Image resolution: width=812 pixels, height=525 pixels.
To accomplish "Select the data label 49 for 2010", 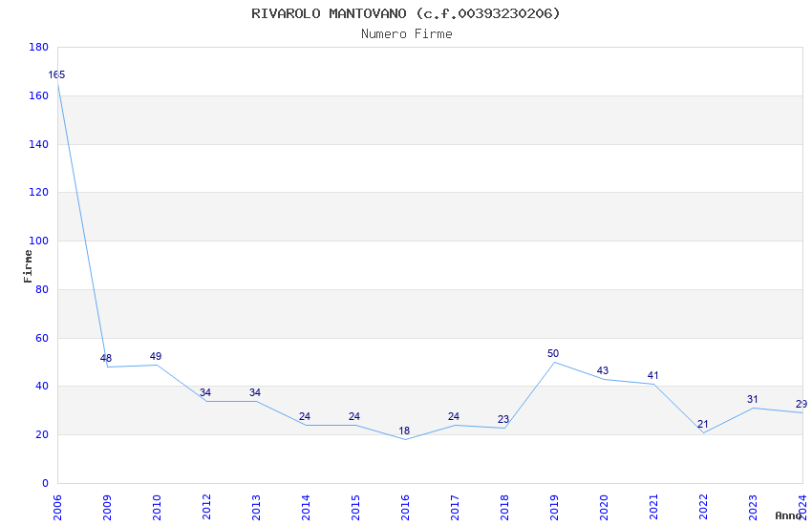I will pyautogui.click(x=156, y=356).
